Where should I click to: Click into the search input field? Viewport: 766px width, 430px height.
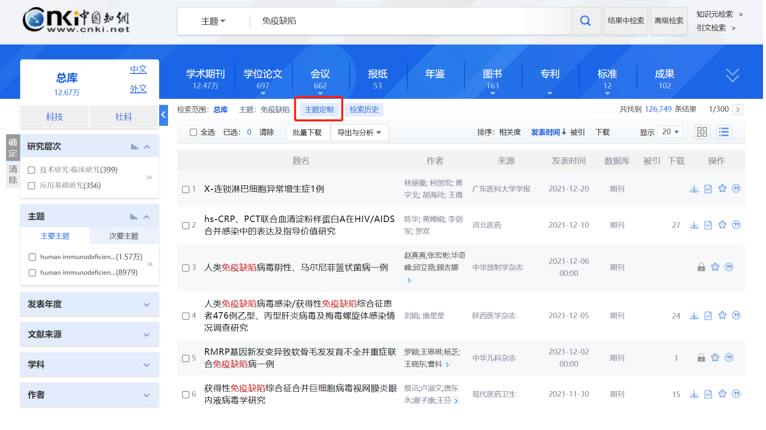tap(410, 21)
